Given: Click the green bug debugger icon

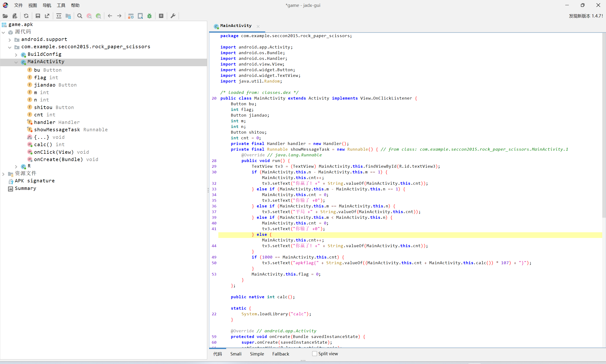Looking at the screenshot, I should 149,16.
